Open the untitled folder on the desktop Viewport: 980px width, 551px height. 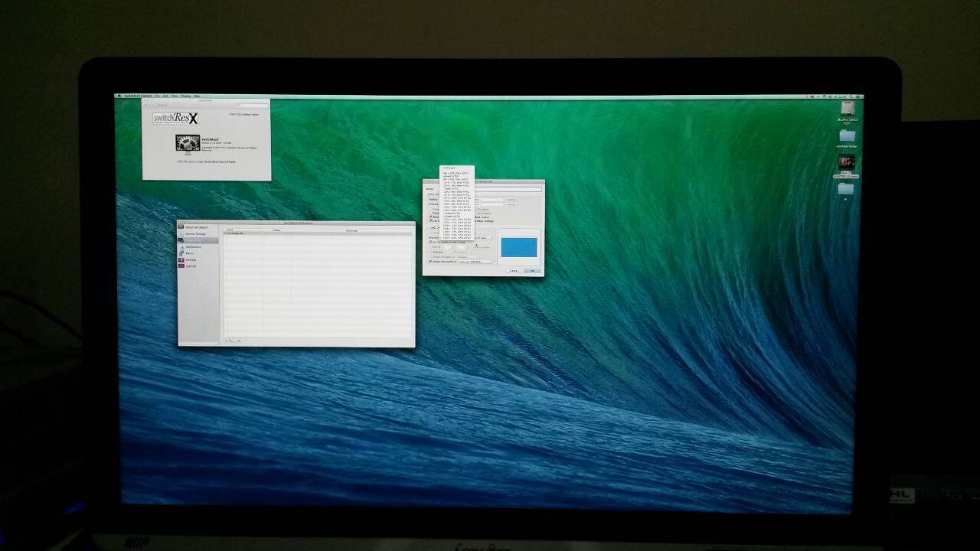[847, 135]
